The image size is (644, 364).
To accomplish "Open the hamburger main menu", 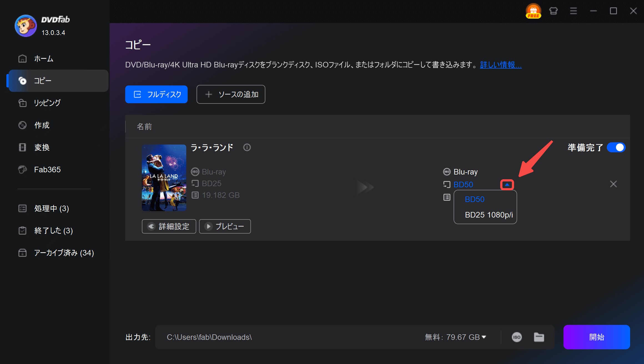I will point(573,11).
